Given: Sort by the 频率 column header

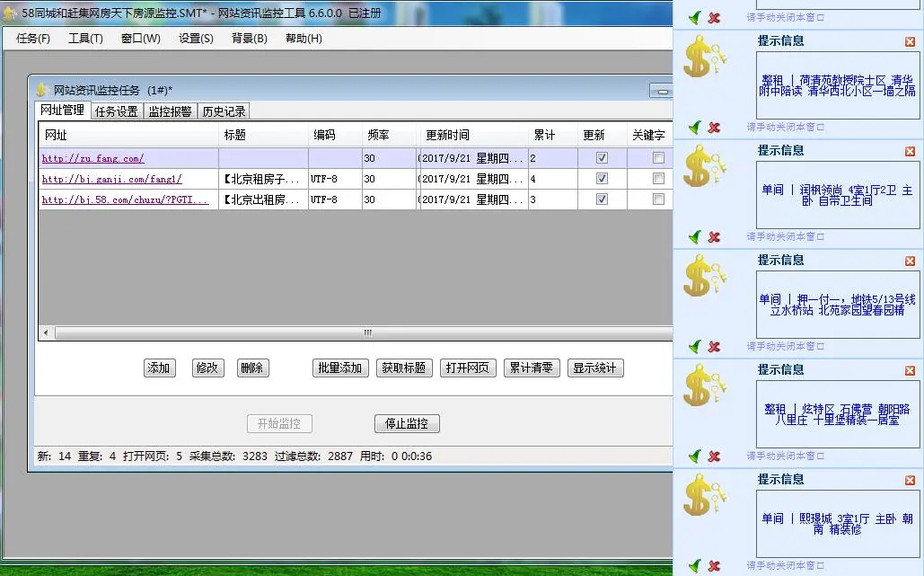Looking at the screenshot, I should click(389, 135).
